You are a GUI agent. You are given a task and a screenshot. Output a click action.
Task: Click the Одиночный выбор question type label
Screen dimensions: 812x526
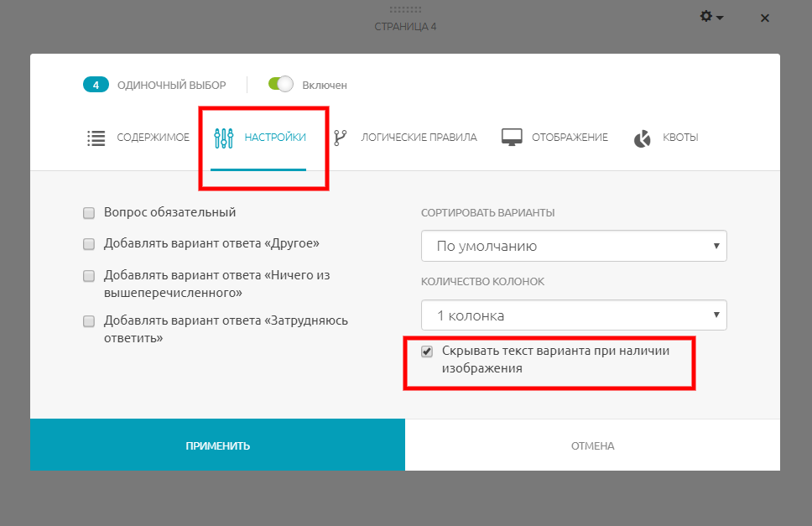click(171, 85)
